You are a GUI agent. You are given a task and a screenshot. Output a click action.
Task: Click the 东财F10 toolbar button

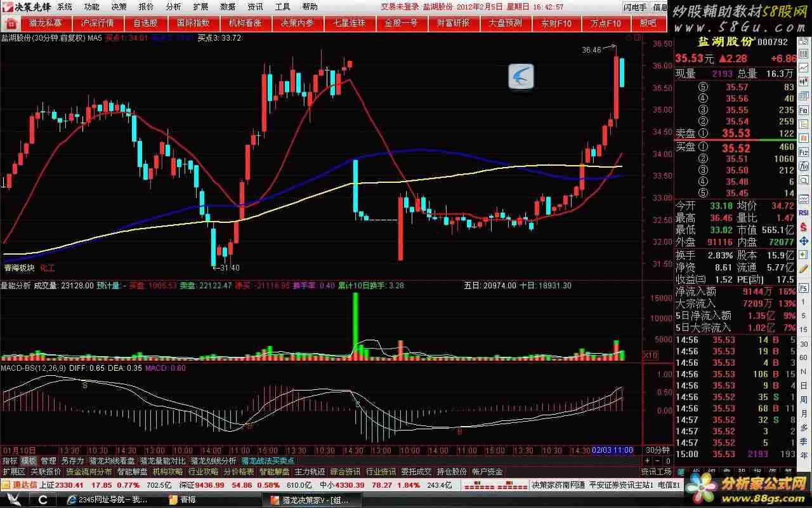point(556,23)
